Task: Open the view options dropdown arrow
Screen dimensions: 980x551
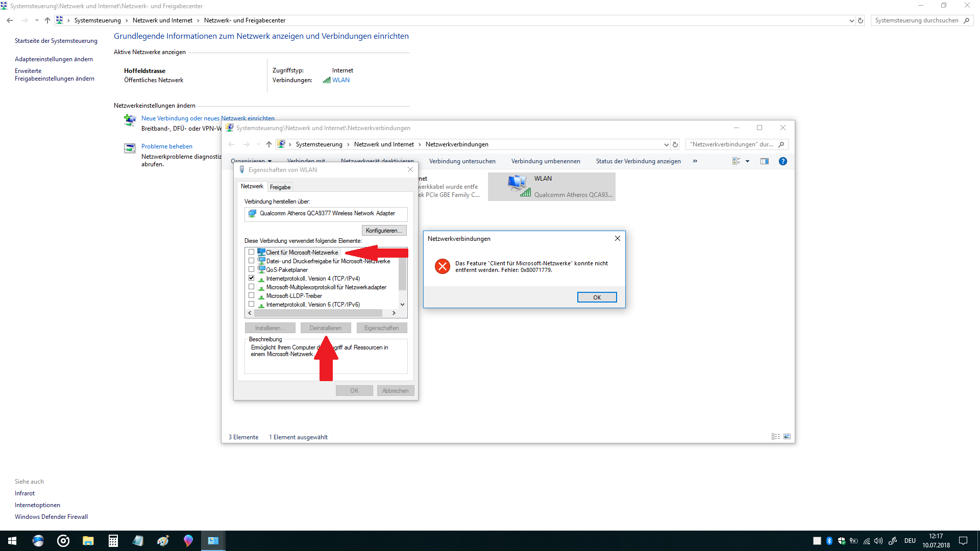Action: pos(747,161)
